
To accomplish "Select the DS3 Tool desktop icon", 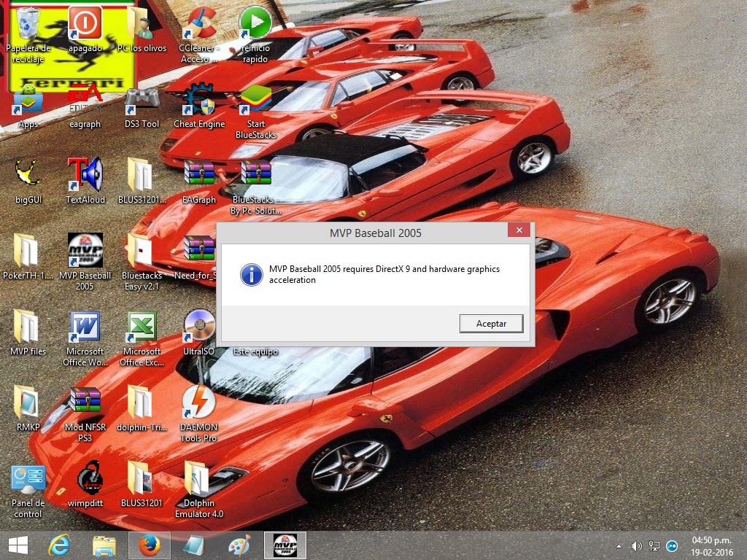I will pyautogui.click(x=142, y=101).
